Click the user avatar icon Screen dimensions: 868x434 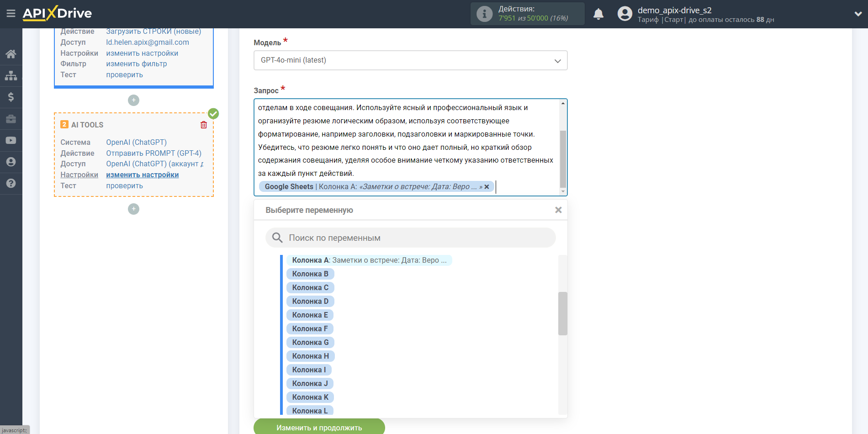pyautogui.click(x=625, y=14)
